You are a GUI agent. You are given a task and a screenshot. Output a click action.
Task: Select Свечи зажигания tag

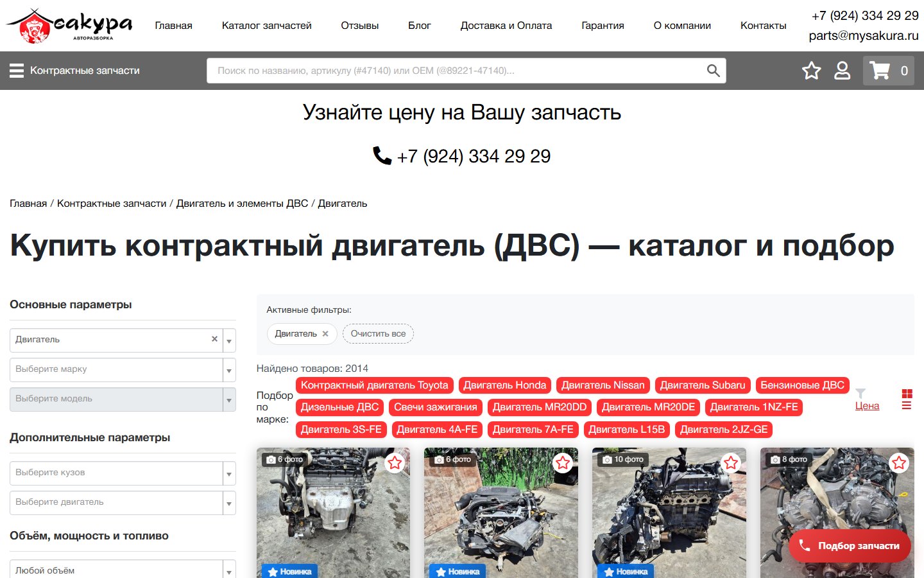[436, 407]
